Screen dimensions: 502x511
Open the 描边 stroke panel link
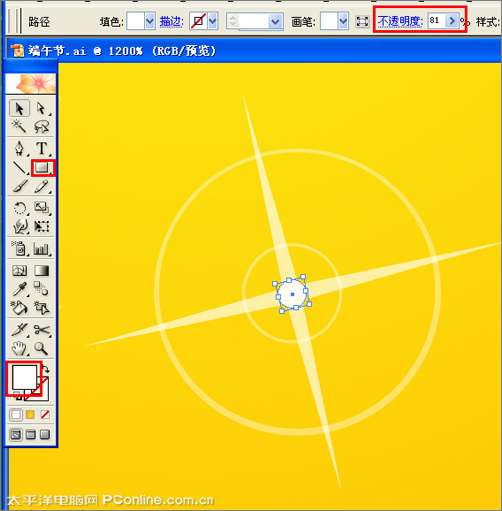pos(171,22)
